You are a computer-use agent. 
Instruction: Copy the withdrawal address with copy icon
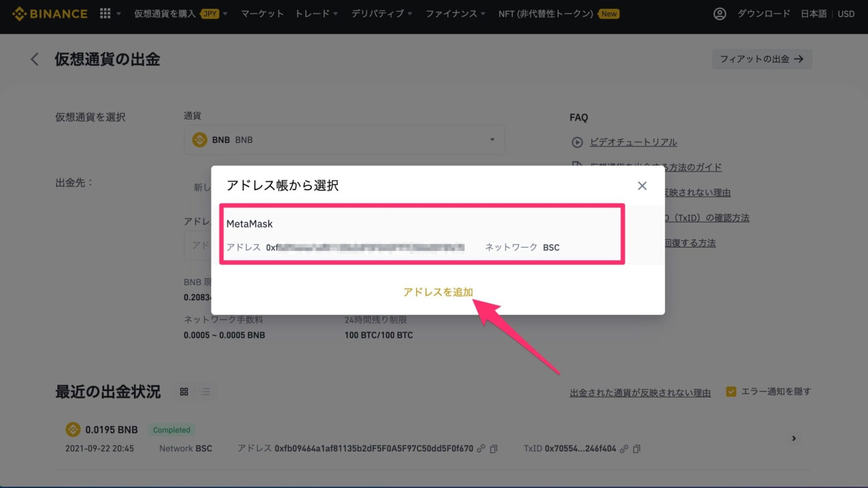[493, 449]
